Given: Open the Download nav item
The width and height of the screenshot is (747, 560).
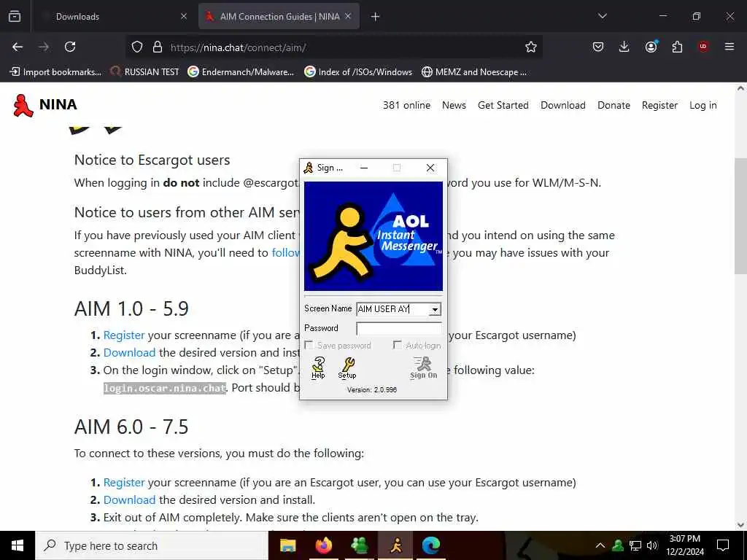Looking at the screenshot, I should tap(563, 105).
